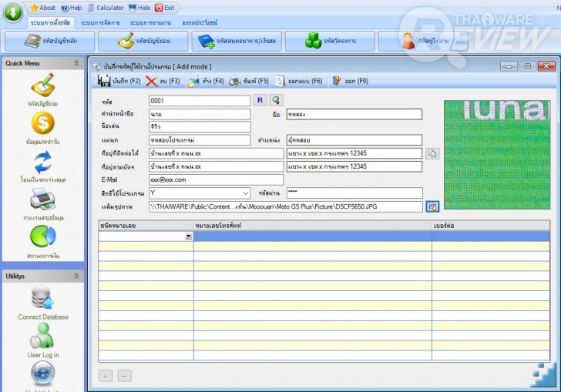Image resolution: width=561 pixels, height=392 pixels.
Task: Open รหัสโครงการ green cubes button
Action: click(x=330, y=41)
